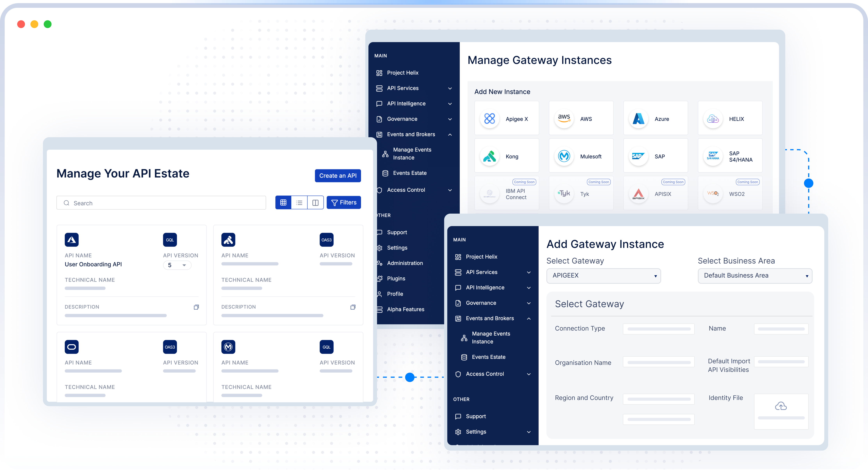Select the Azure gateway logo
This screenshot has width=868, height=474.
tap(638, 118)
